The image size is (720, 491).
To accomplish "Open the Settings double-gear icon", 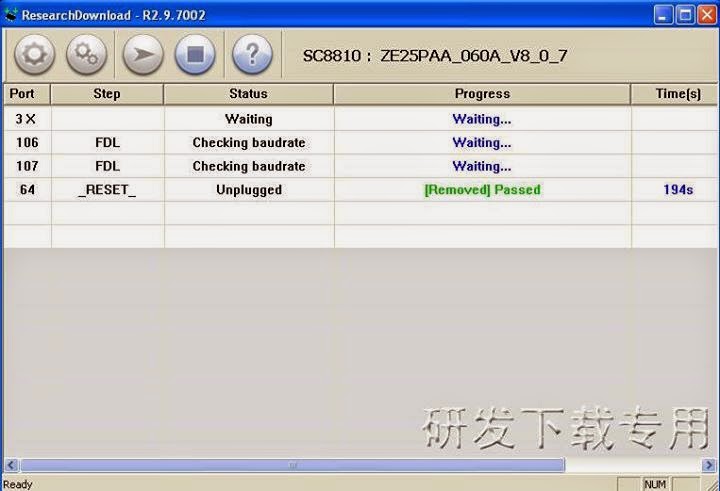I will point(86,55).
